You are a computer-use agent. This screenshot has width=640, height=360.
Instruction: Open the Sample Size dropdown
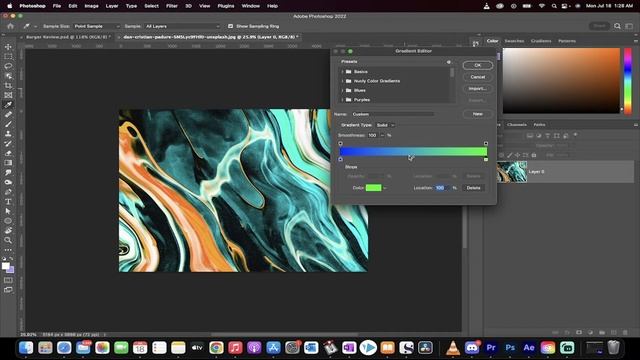(97, 26)
